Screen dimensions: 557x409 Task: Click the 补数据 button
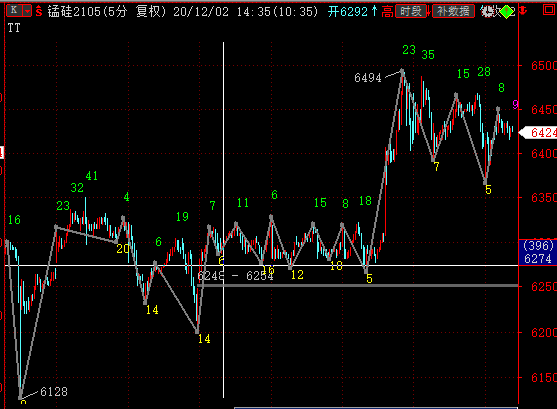click(453, 11)
